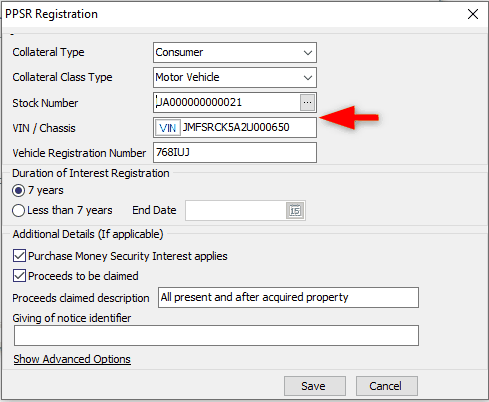The height and width of the screenshot is (402, 489).
Task: Open the End Date calendar picker
Action: click(x=295, y=210)
